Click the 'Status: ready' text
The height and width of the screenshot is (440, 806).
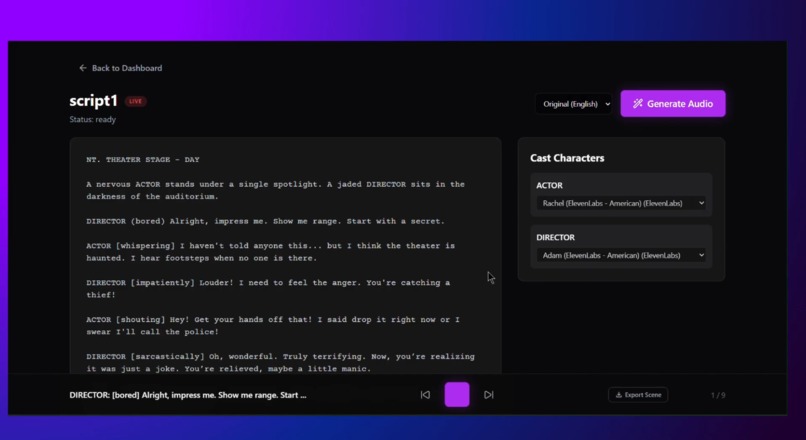point(93,119)
